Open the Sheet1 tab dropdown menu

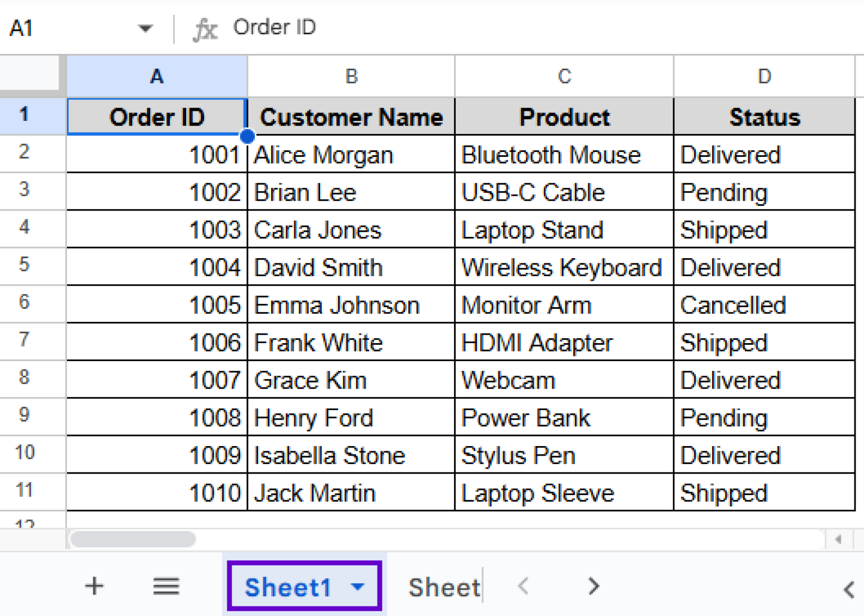358,586
